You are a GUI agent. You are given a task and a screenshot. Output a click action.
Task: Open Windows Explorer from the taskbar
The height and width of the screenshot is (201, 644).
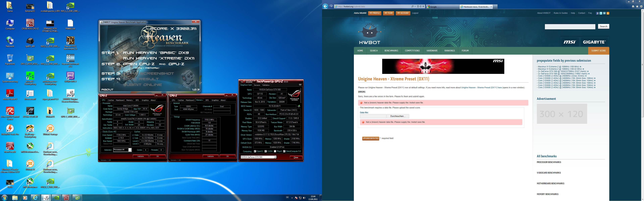[15, 198]
